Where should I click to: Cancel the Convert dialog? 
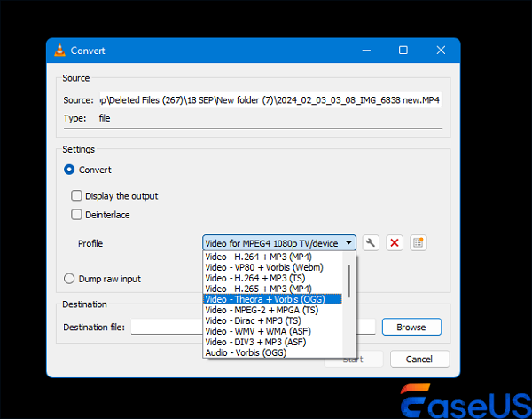[419, 359]
